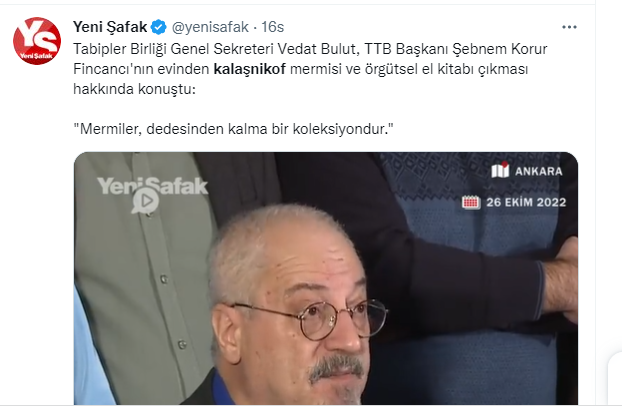Click the Yeni Şafak watermark text in the video
622x411 pixels.
coord(153,186)
